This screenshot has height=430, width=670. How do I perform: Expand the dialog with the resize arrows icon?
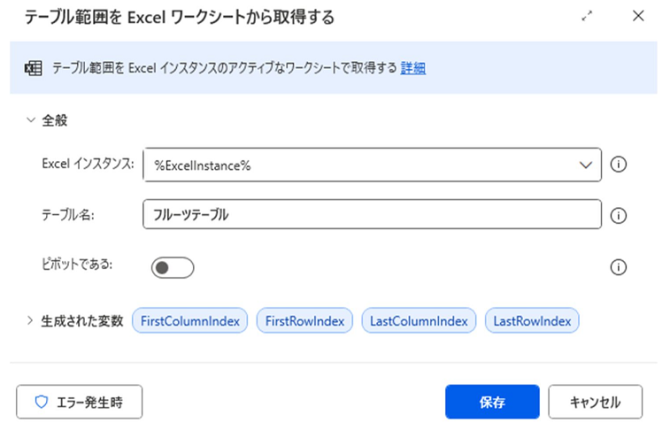[x=587, y=17]
